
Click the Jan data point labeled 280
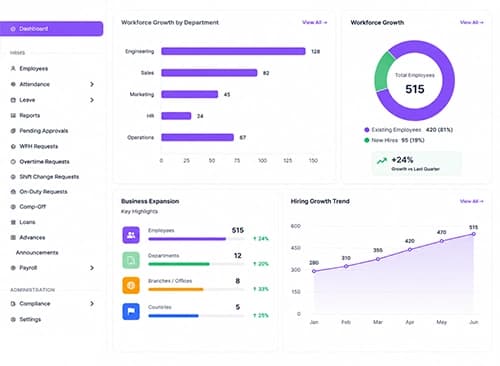[314, 271]
